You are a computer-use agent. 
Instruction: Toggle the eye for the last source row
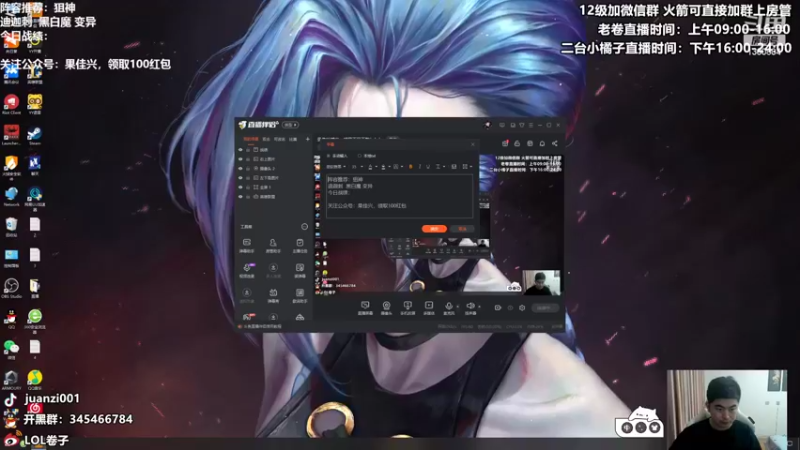click(240, 196)
